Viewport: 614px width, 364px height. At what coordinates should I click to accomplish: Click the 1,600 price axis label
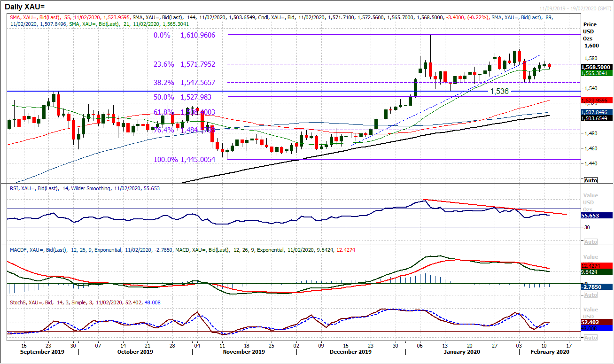[x=591, y=46]
